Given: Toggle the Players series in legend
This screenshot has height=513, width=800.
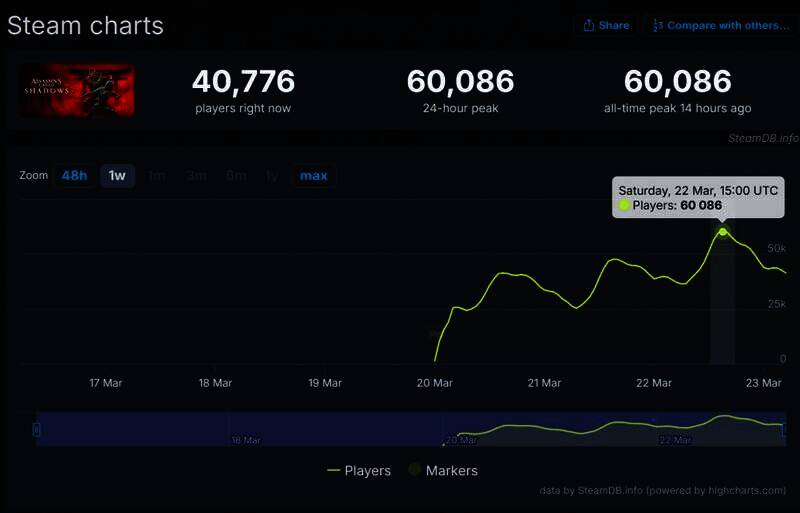Looking at the screenshot, I should click(367, 470).
